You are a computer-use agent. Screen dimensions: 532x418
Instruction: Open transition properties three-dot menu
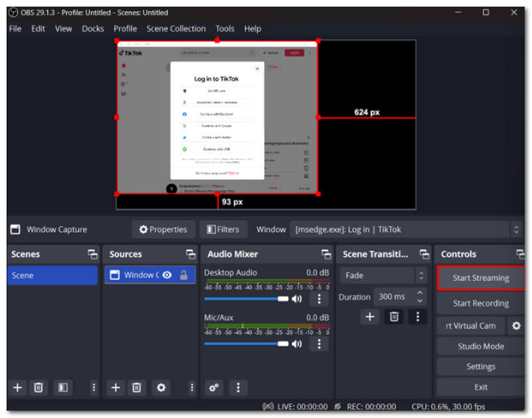(418, 317)
